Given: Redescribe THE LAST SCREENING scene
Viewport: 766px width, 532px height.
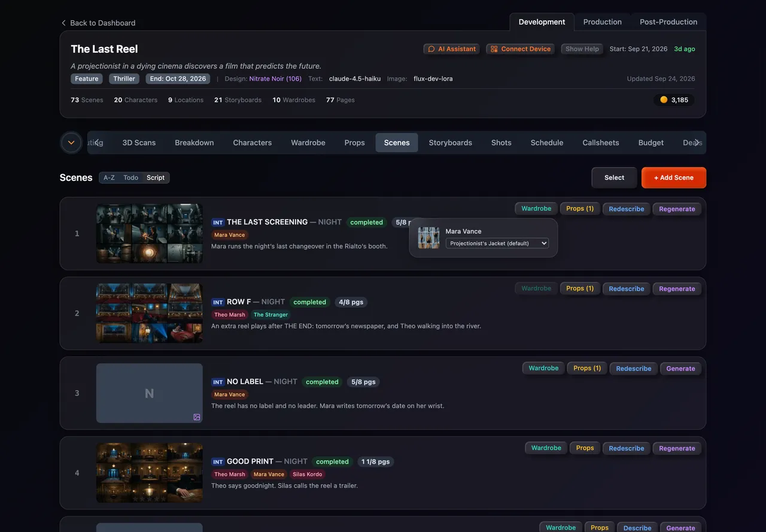Looking at the screenshot, I should point(627,209).
